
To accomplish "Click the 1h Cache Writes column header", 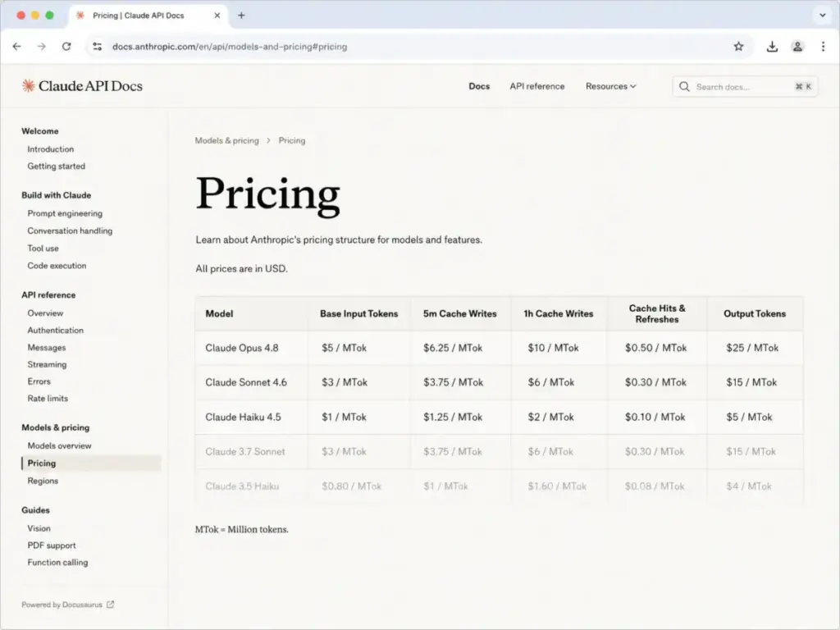I will coord(558,314).
